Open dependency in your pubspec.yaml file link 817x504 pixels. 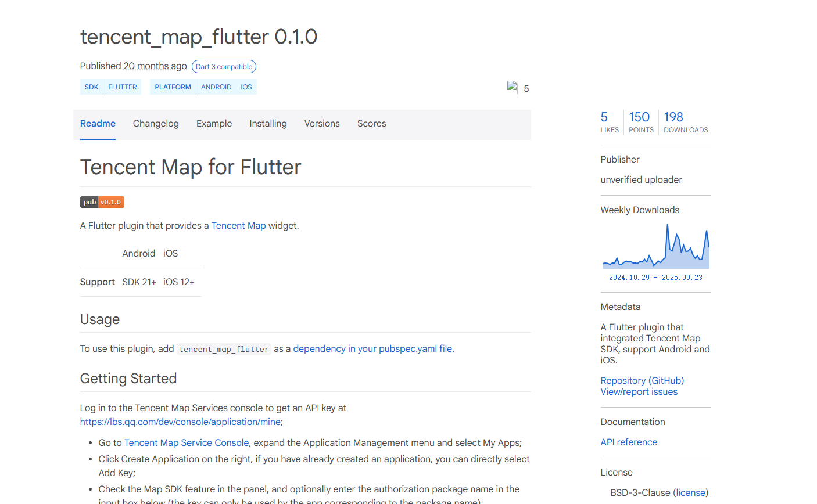point(372,349)
